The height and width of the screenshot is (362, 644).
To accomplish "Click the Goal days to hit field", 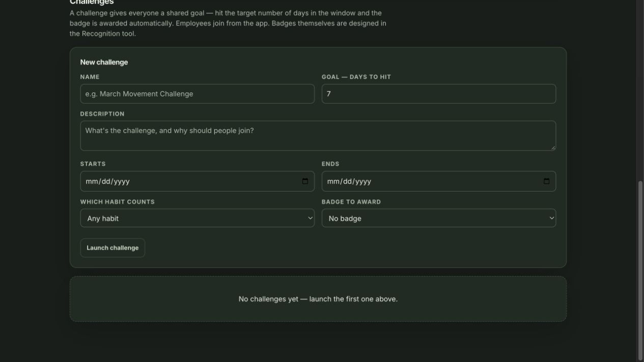I will click(x=439, y=94).
